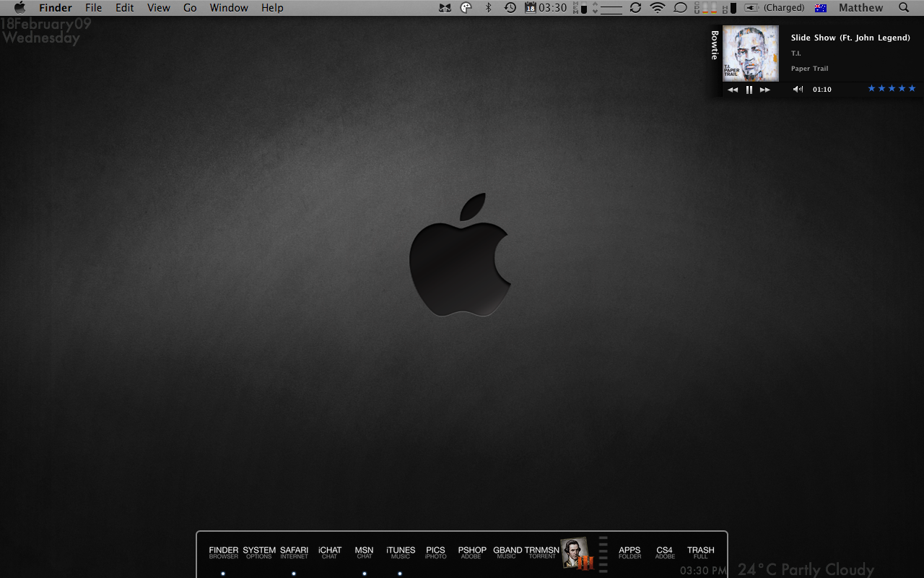Viewport: 924px width, 578px height.
Task: Skip to previous track in Bowtie
Action: tap(733, 90)
